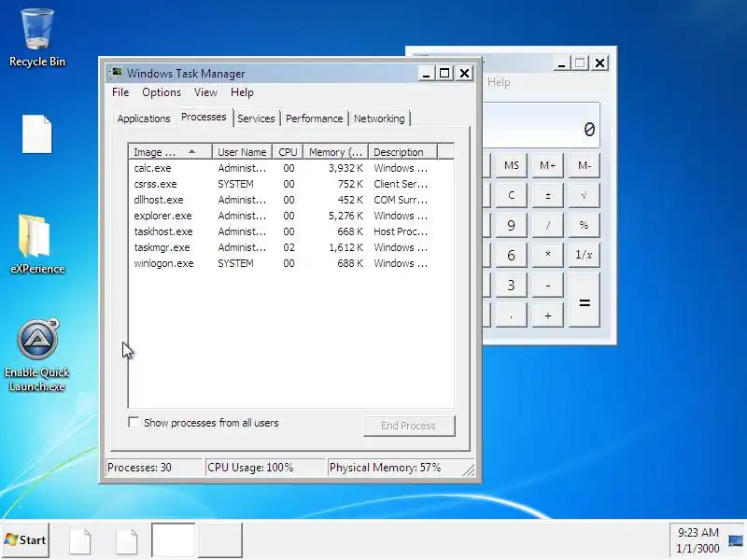
Task: Click the End Process button
Action: [409, 426]
